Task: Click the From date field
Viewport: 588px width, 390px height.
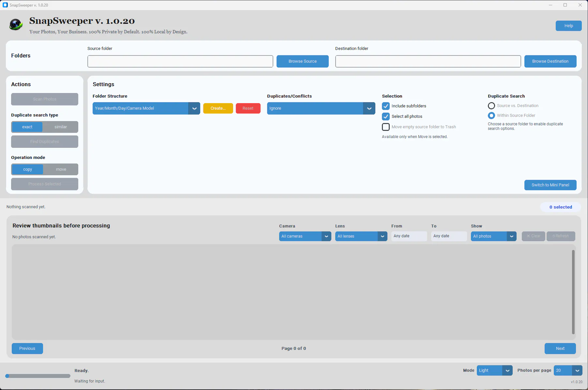Action: point(409,236)
